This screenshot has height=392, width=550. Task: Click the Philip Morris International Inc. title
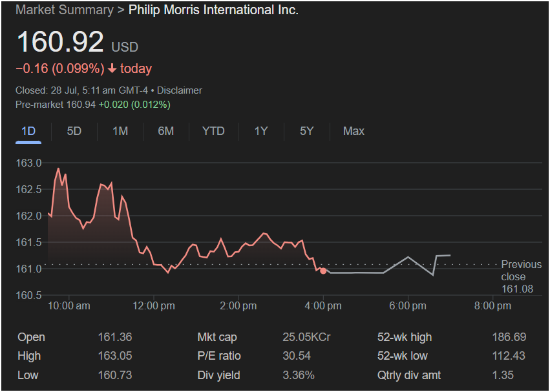click(x=213, y=10)
